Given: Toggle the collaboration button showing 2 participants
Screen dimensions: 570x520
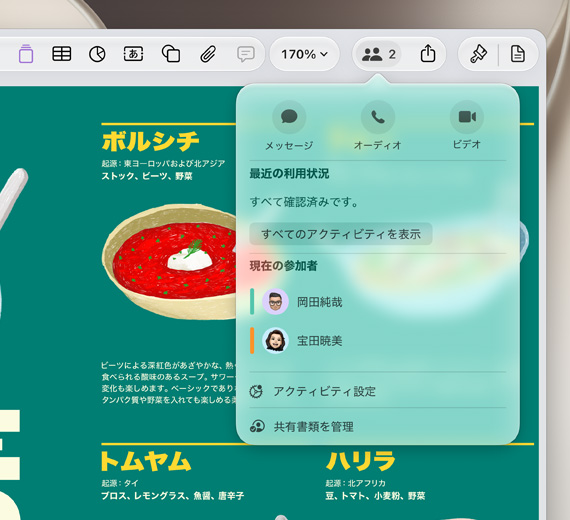Looking at the screenshot, I should 378,54.
